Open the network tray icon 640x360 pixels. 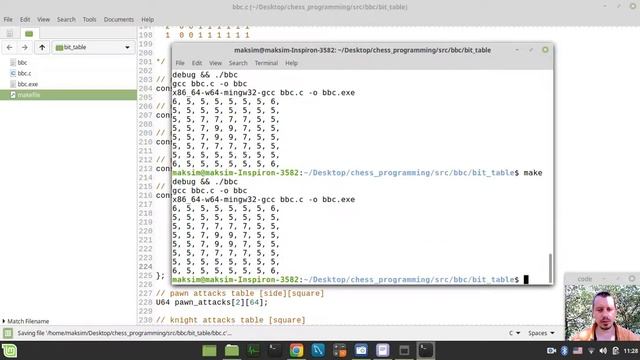click(x=591, y=351)
